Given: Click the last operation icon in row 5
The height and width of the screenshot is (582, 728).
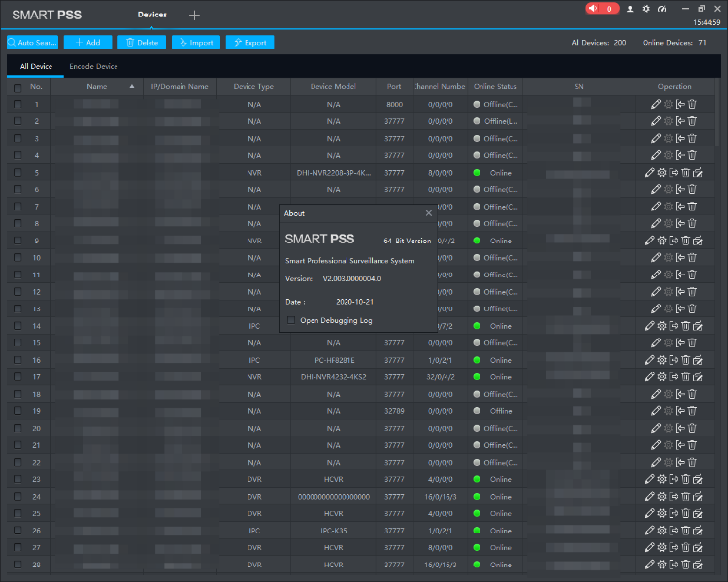Looking at the screenshot, I should (698, 173).
